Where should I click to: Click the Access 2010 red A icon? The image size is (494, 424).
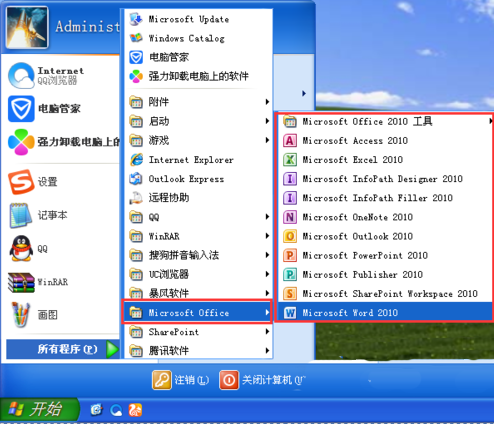(x=290, y=141)
